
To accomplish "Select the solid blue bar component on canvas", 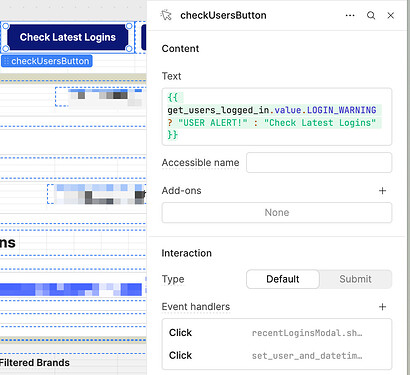I will [71, 289].
